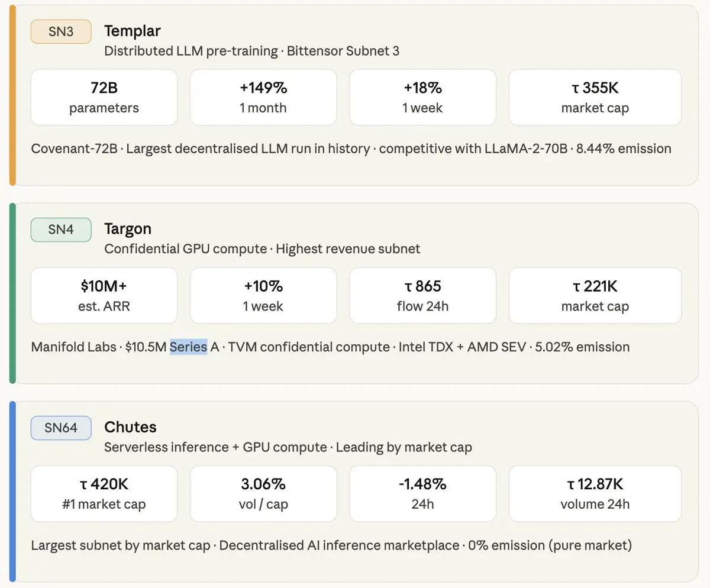The height and width of the screenshot is (588, 710).
Task: Click the SN64 subnet badge
Action: (61, 428)
